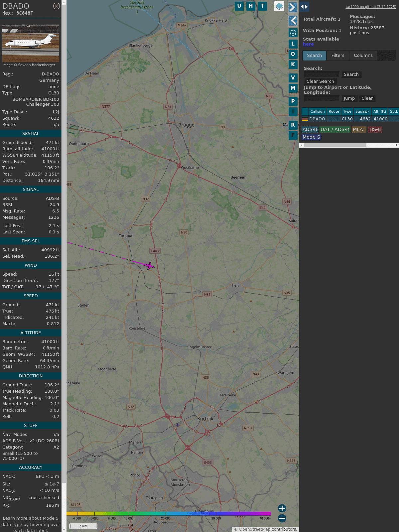Click the QNH value 1012.8 hPa

click(x=47, y=367)
